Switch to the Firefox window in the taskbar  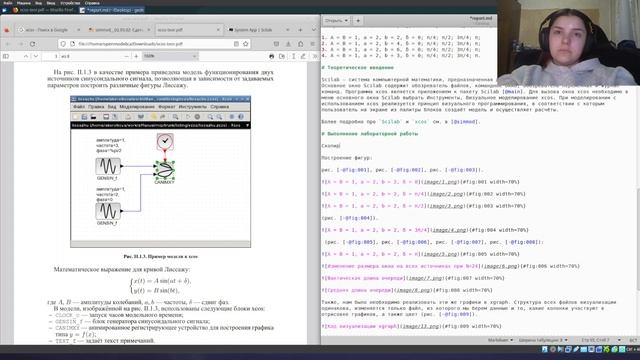tap(43, 10)
